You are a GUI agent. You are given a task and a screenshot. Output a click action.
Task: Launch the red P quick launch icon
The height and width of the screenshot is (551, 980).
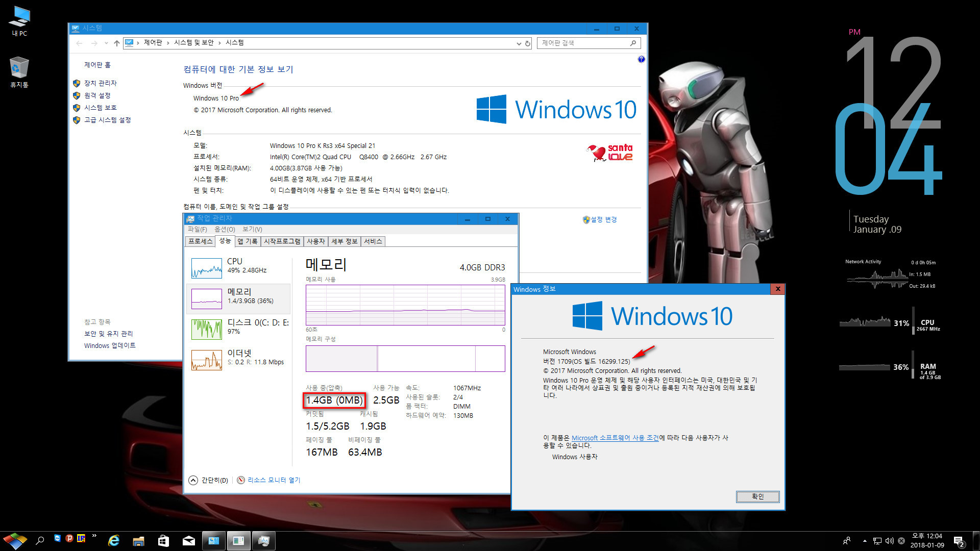pyautogui.click(x=69, y=538)
